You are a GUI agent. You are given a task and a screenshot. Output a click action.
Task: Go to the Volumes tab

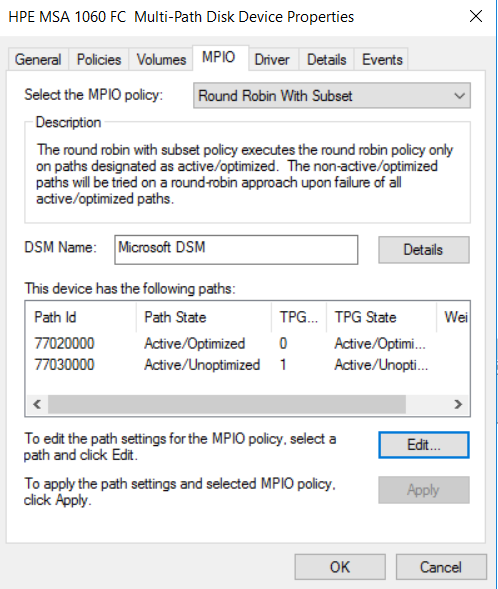[161, 59]
